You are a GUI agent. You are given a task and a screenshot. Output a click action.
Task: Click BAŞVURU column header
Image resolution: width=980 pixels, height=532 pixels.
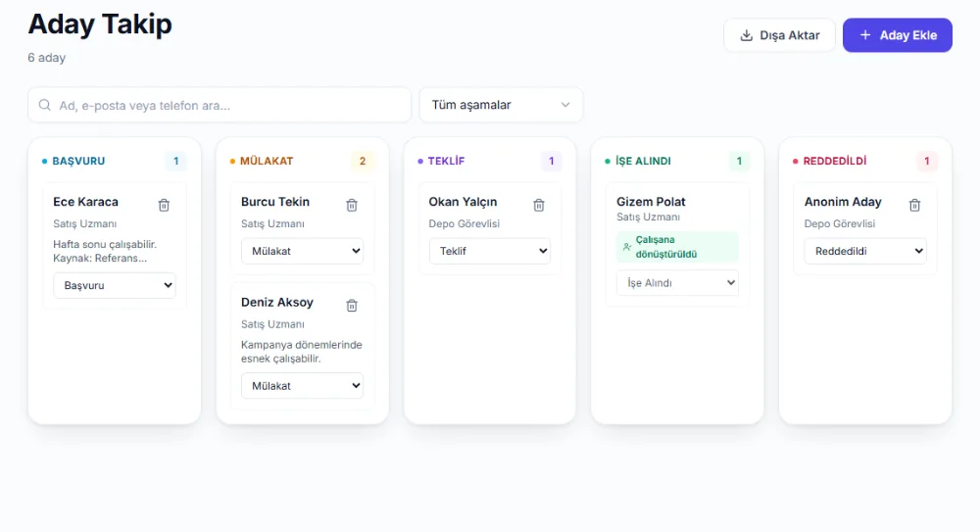[78, 161]
